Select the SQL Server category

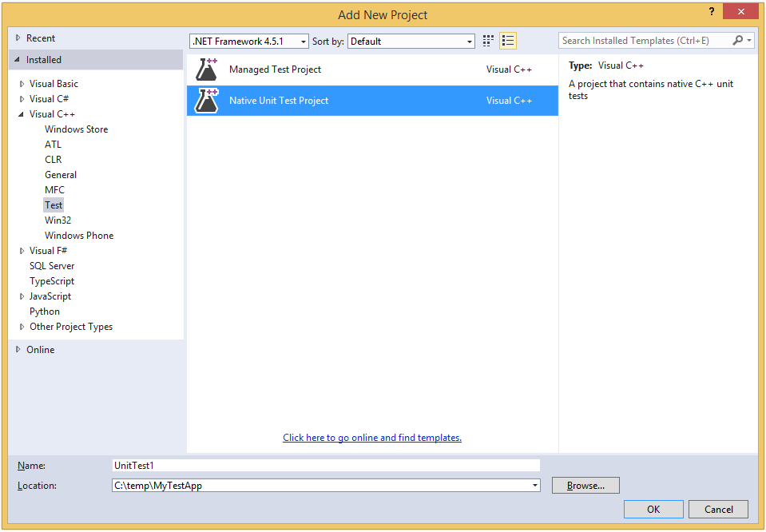tap(52, 266)
